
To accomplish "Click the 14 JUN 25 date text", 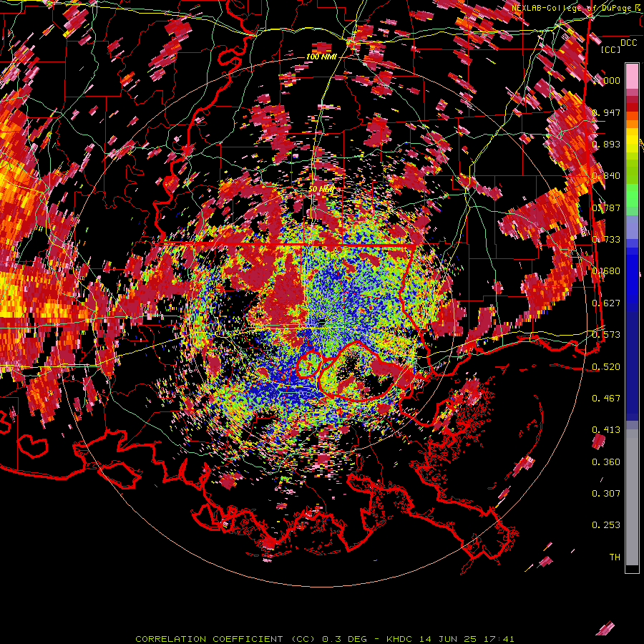I will tap(448, 639).
